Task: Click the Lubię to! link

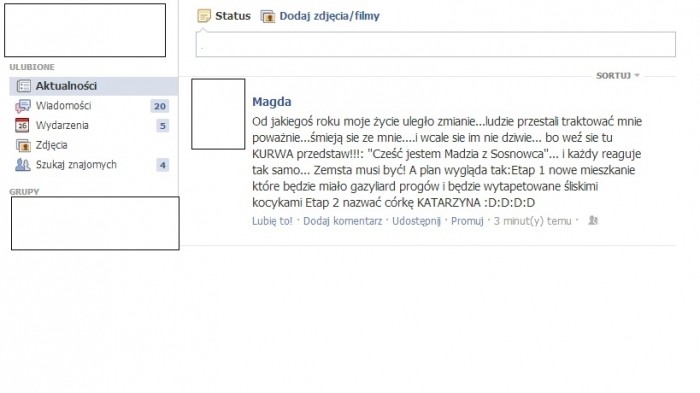Action: (x=272, y=221)
